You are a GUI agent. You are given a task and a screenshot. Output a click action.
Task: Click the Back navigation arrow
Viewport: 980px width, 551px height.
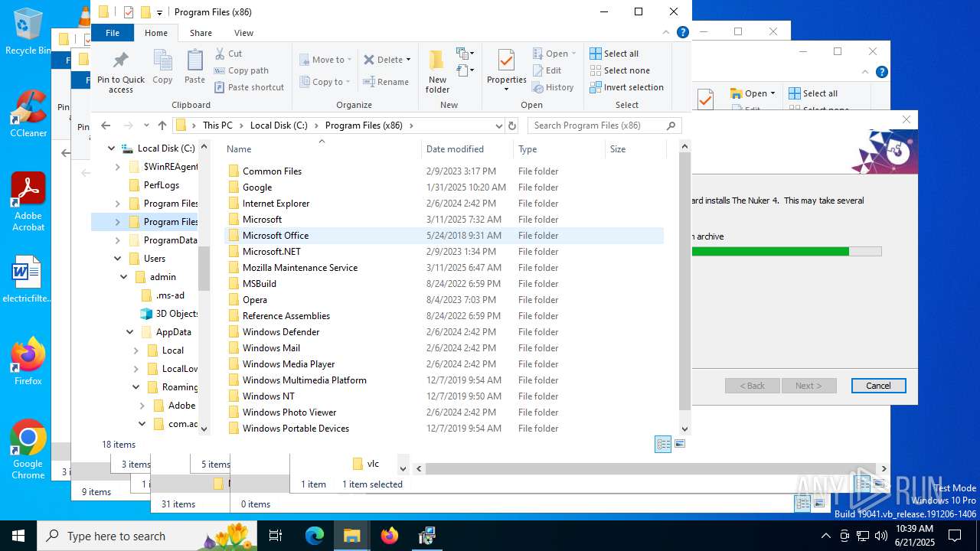point(106,126)
